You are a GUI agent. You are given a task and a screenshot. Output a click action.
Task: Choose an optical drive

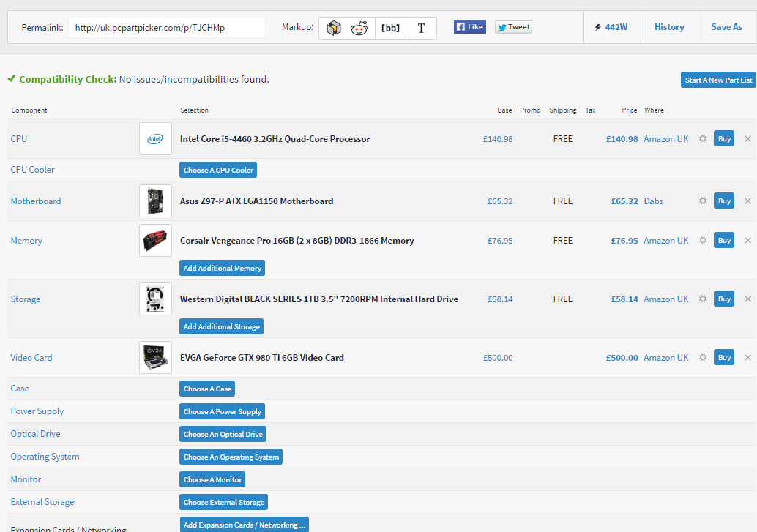tap(223, 434)
